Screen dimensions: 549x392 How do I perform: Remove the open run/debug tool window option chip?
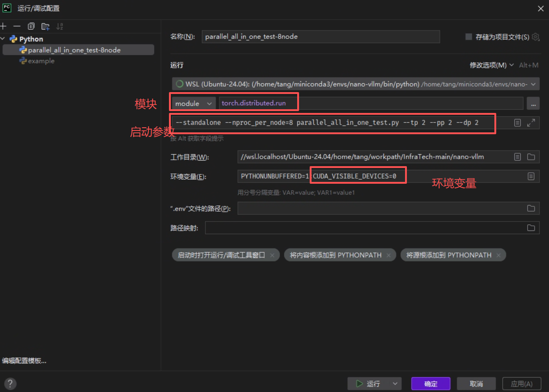(272, 255)
